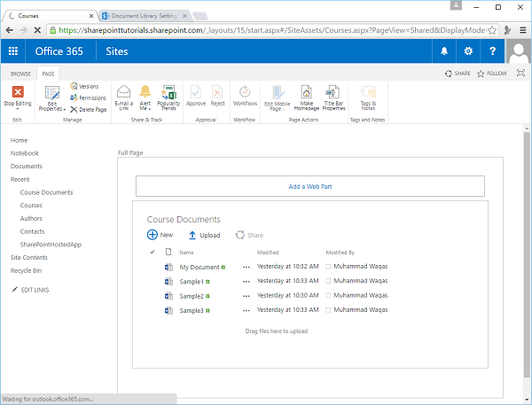Check the box beside Muhammad Waqas for Sample3
Image resolution: width=532 pixels, height=405 pixels.
tap(329, 310)
